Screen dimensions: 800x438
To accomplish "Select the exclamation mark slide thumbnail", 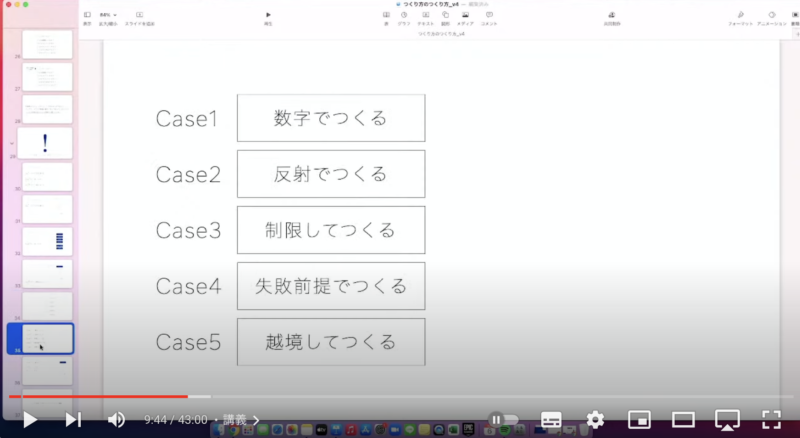I will (x=46, y=142).
